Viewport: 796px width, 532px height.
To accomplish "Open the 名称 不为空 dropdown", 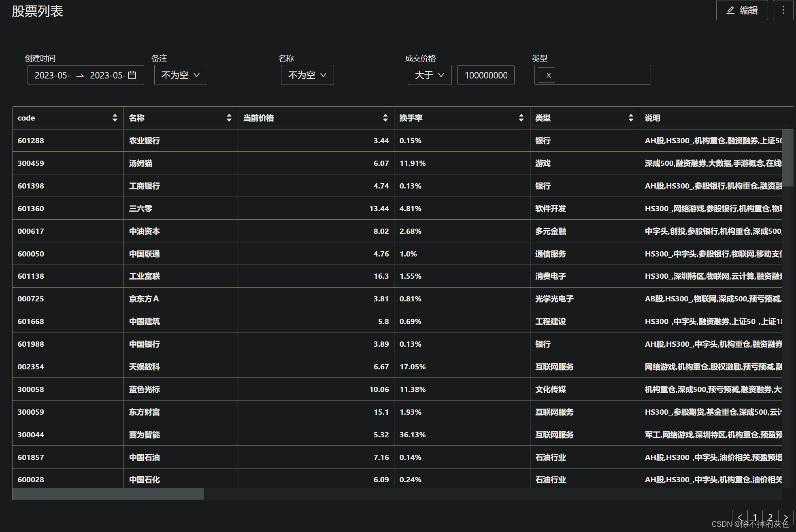I will pyautogui.click(x=307, y=75).
